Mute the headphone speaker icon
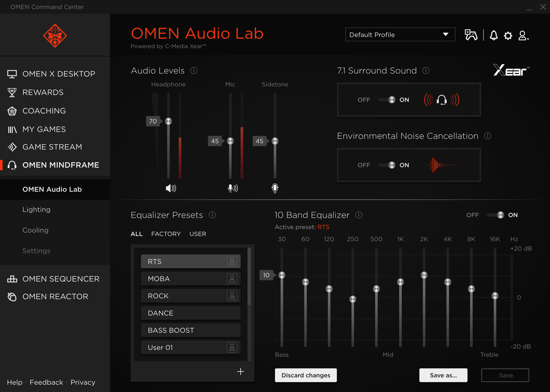This screenshot has height=392, width=550. 171,188
